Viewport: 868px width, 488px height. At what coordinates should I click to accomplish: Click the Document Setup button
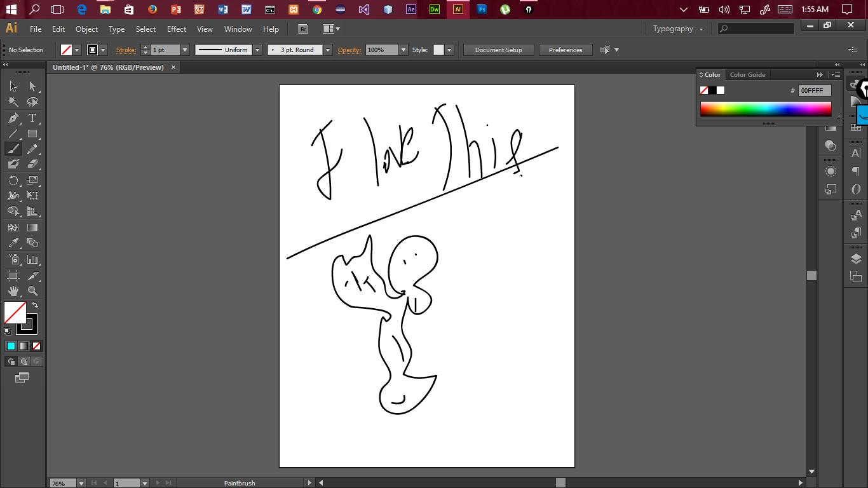[x=498, y=50]
